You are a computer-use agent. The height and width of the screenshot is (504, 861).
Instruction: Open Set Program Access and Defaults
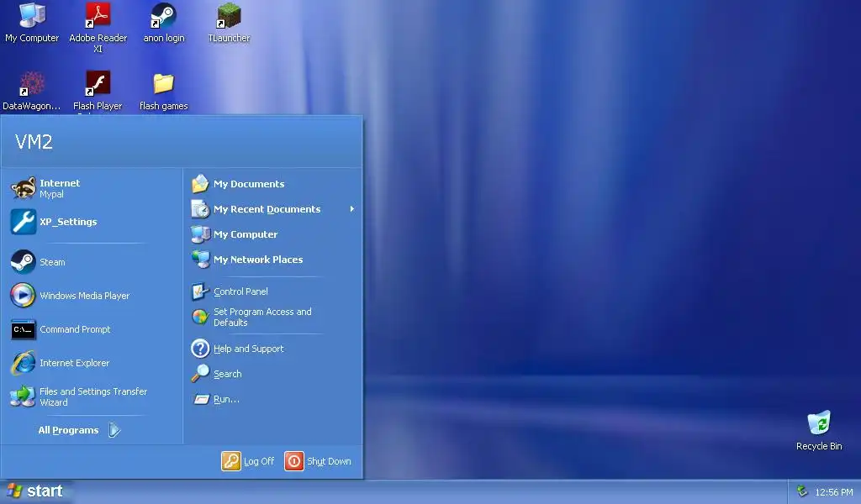coord(273,317)
